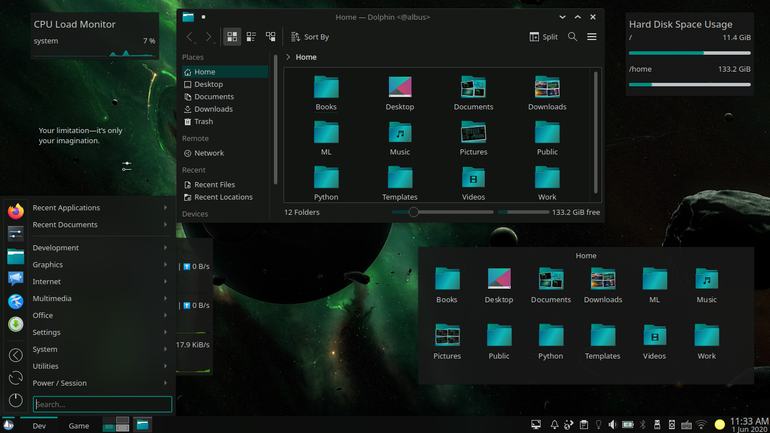
Task: Open the Dolphin hamburger menu
Action: [x=592, y=37]
